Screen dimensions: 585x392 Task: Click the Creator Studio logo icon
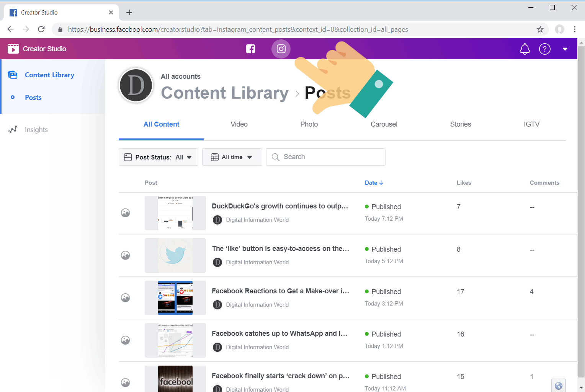pos(13,49)
